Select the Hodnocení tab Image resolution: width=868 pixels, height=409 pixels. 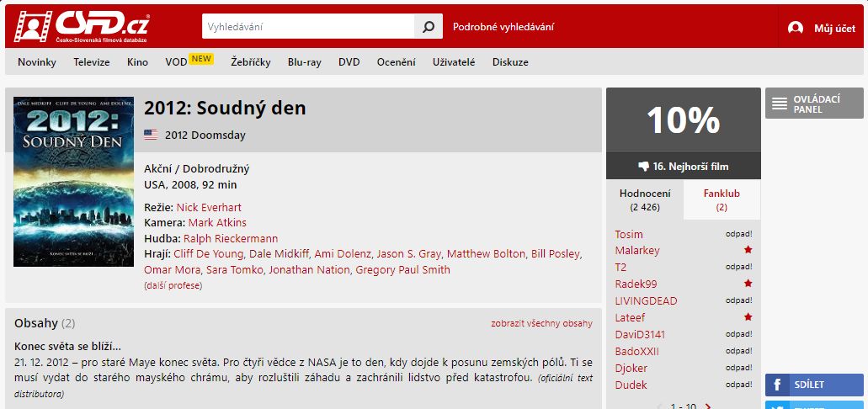(x=645, y=199)
